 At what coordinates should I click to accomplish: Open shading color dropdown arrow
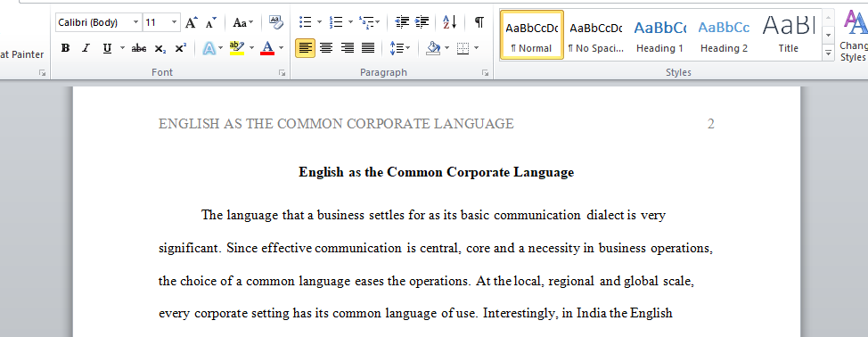click(446, 48)
